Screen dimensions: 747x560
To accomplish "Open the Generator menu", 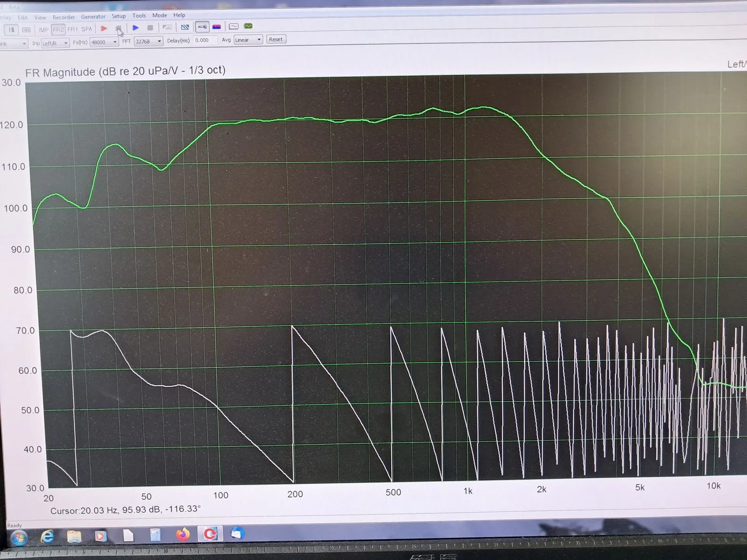I will click(x=93, y=16).
